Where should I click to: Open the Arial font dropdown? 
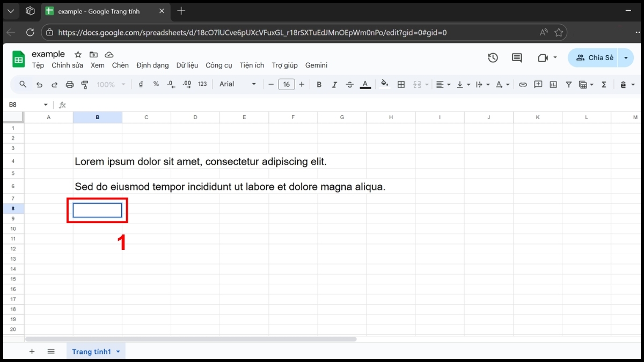pos(236,84)
